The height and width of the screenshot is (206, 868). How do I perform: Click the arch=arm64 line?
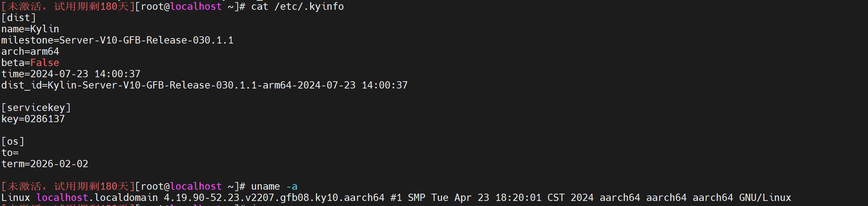(x=30, y=51)
